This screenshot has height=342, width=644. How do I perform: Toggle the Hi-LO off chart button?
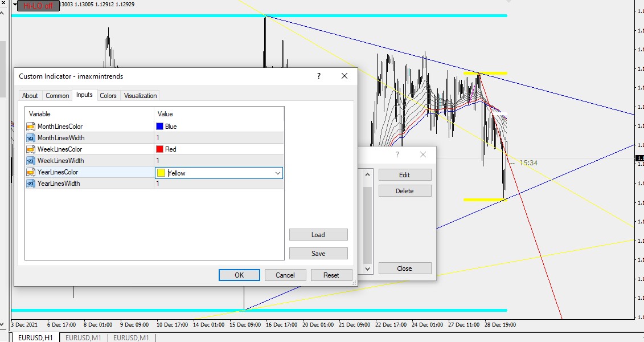pos(38,6)
